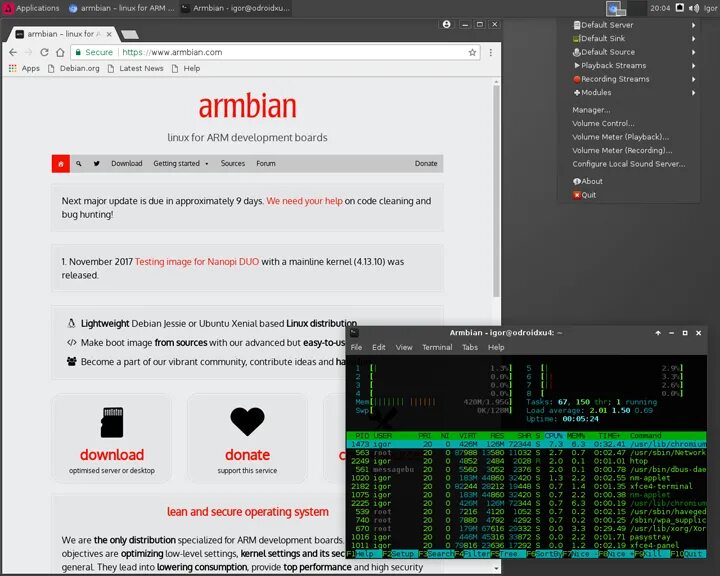Click F6 SortBy in htop footer
720x576 pixels.
tap(547, 554)
